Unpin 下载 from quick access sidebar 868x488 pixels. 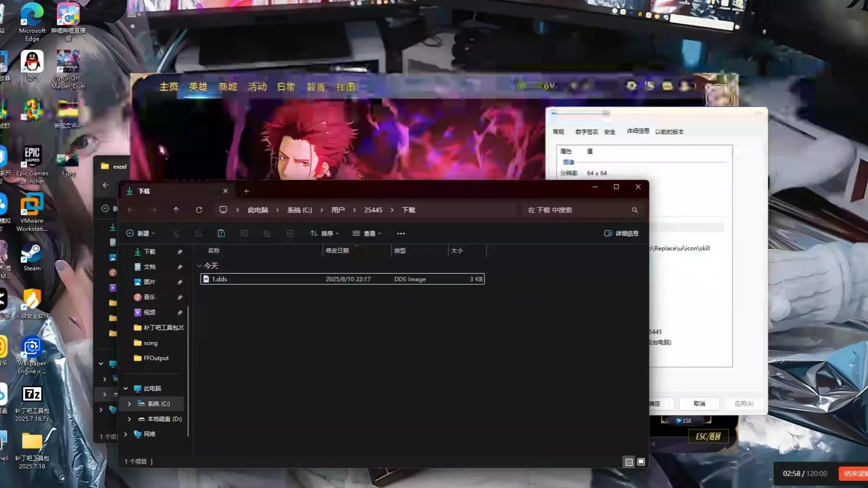180,251
